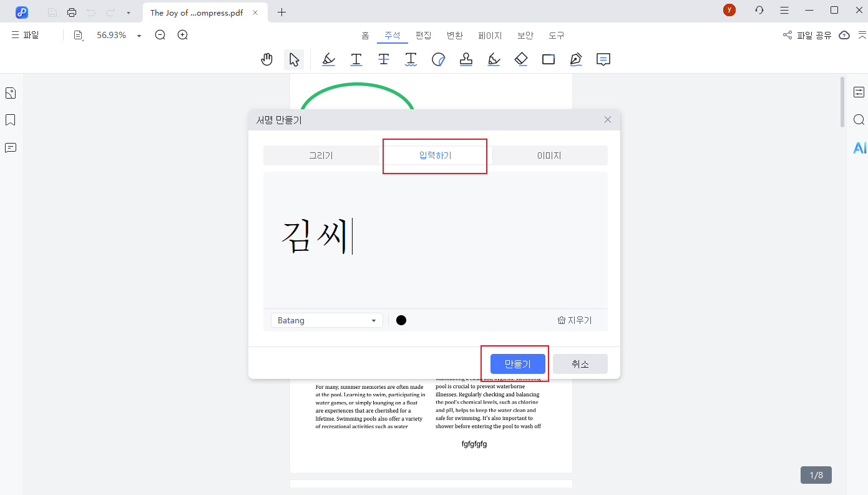Open the Batang font dropdown
868x495 pixels.
click(326, 320)
